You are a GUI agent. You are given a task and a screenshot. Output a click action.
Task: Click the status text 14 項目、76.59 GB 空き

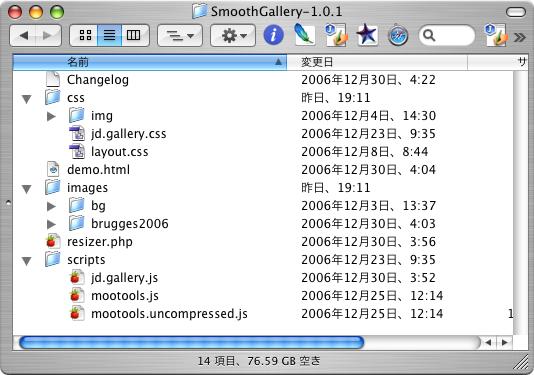259,361
